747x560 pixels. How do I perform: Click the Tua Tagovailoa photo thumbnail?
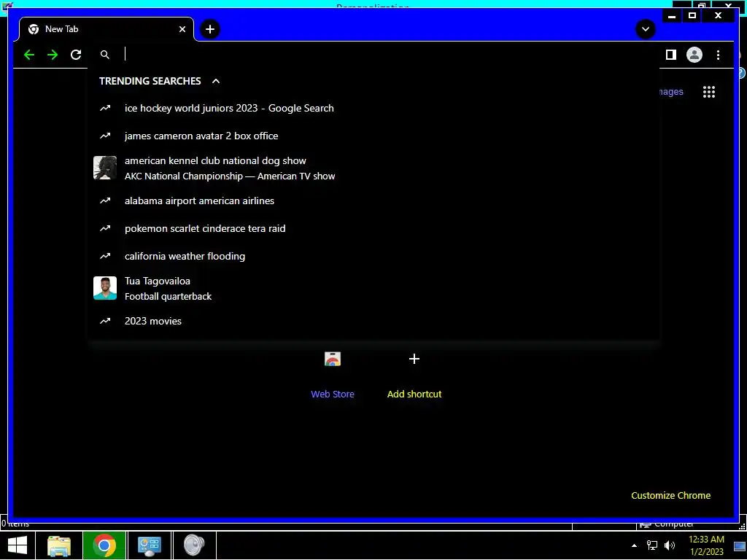tap(105, 288)
